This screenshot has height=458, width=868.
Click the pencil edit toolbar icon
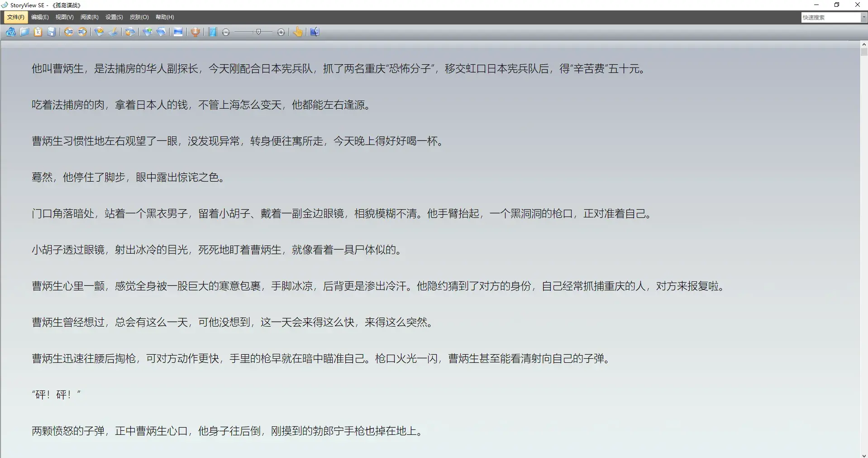coord(113,32)
